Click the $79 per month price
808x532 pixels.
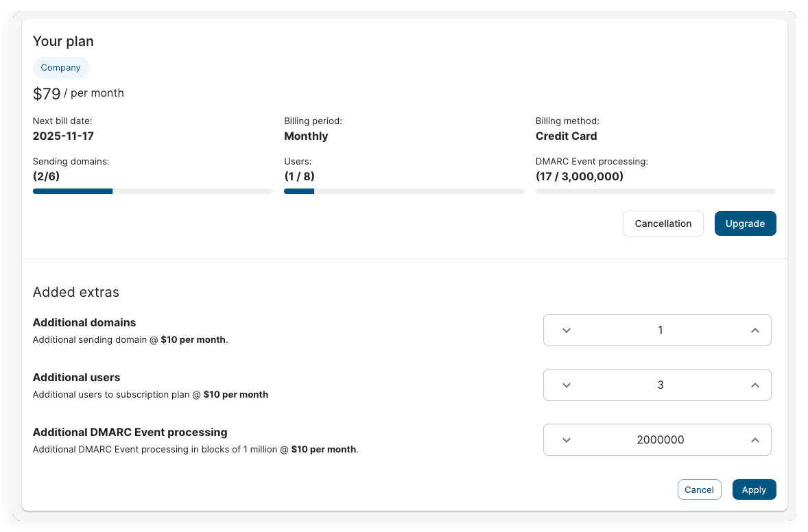(78, 93)
